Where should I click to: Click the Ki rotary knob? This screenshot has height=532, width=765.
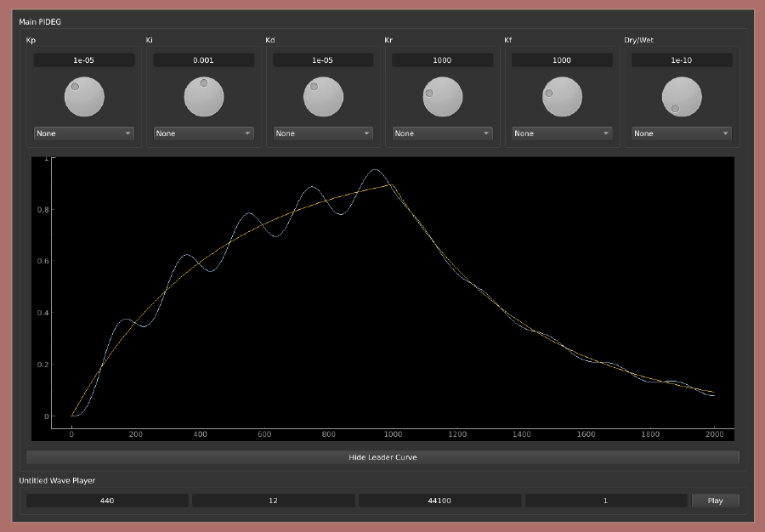click(204, 97)
